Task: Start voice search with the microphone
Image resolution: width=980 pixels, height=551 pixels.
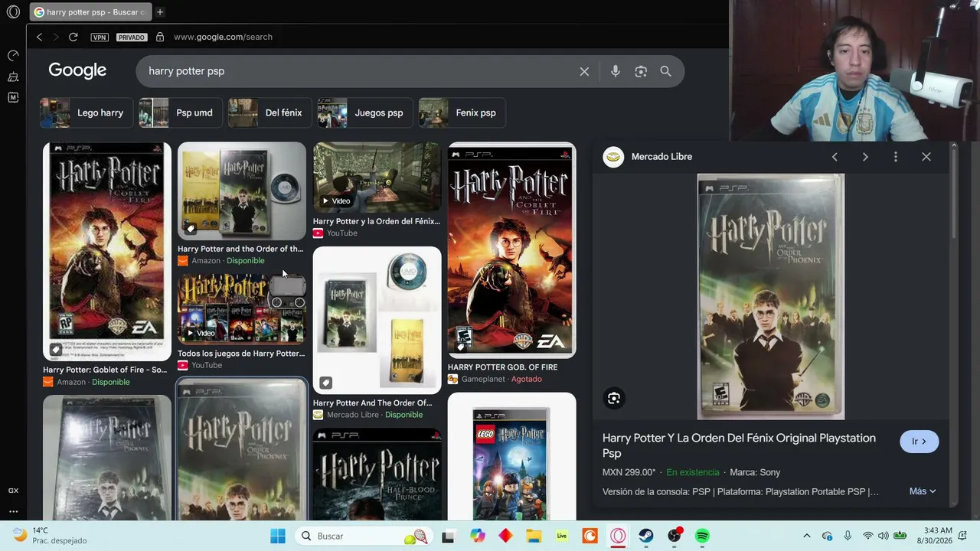Action: pyautogui.click(x=616, y=71)
